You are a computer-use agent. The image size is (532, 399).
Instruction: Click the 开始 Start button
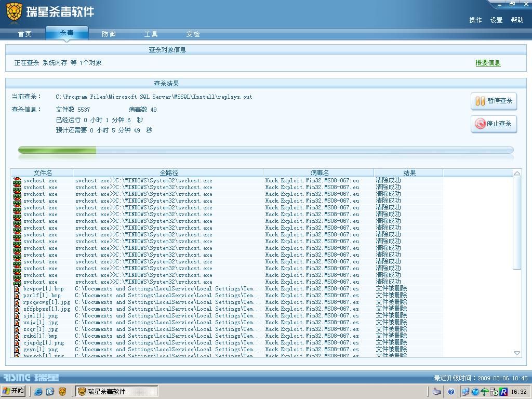click(13, 391)
